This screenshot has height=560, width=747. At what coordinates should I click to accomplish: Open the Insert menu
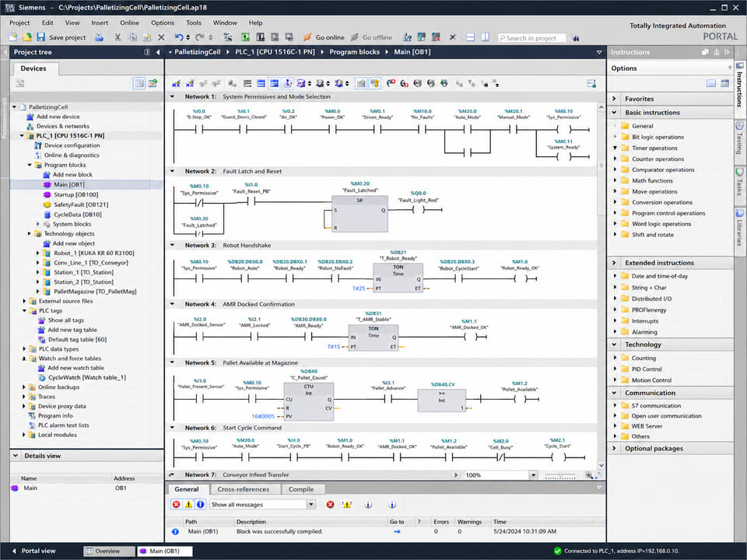pyautogui.click(x=100, y=23)
